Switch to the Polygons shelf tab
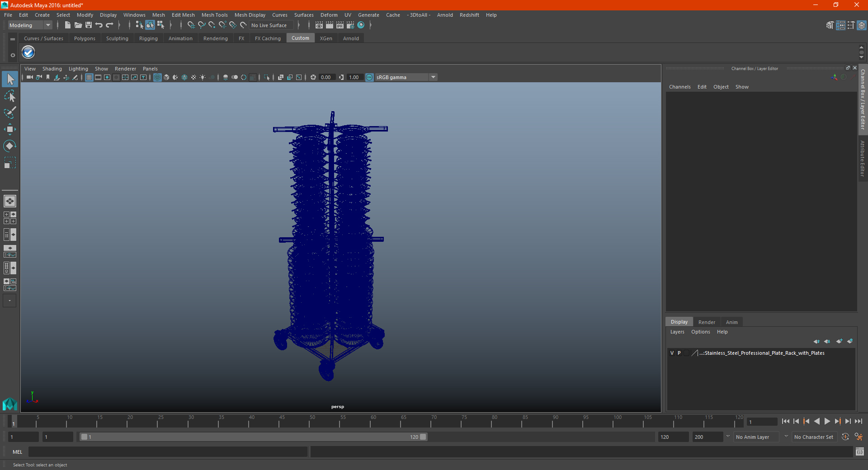The image size is (868, 470). click(x=85, y=38)
